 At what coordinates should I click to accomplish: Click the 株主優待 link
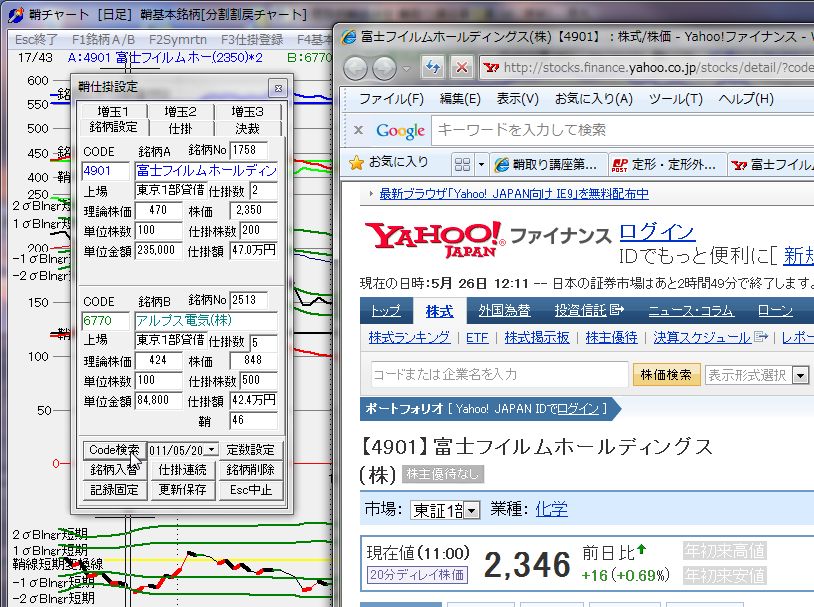tap(611, 338)
